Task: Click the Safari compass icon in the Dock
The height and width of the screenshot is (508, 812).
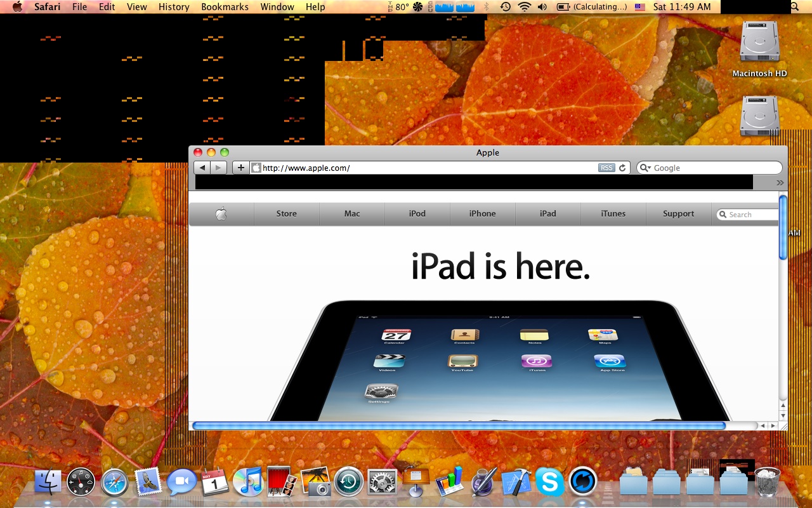Action: coord(115,483)
